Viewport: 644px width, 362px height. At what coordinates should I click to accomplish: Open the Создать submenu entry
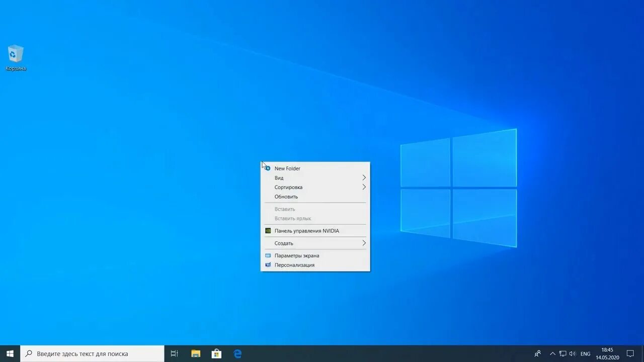pyautogui.click(x=315, y=243)
